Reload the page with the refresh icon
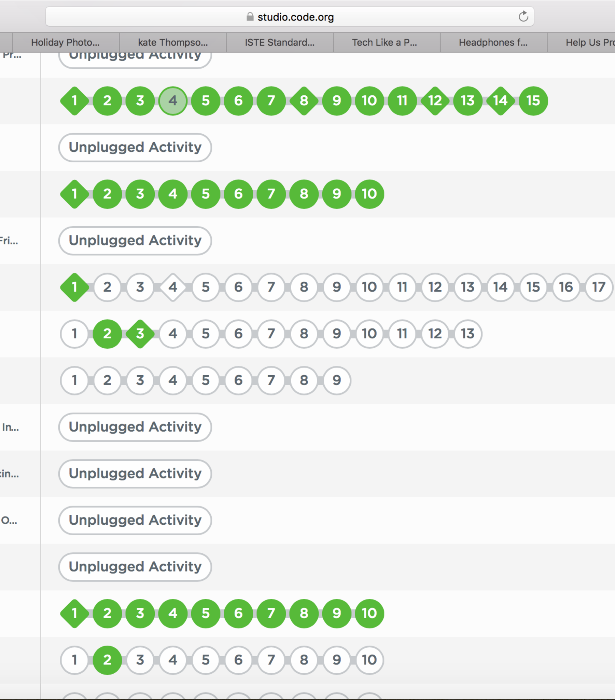 coord(523,16)
